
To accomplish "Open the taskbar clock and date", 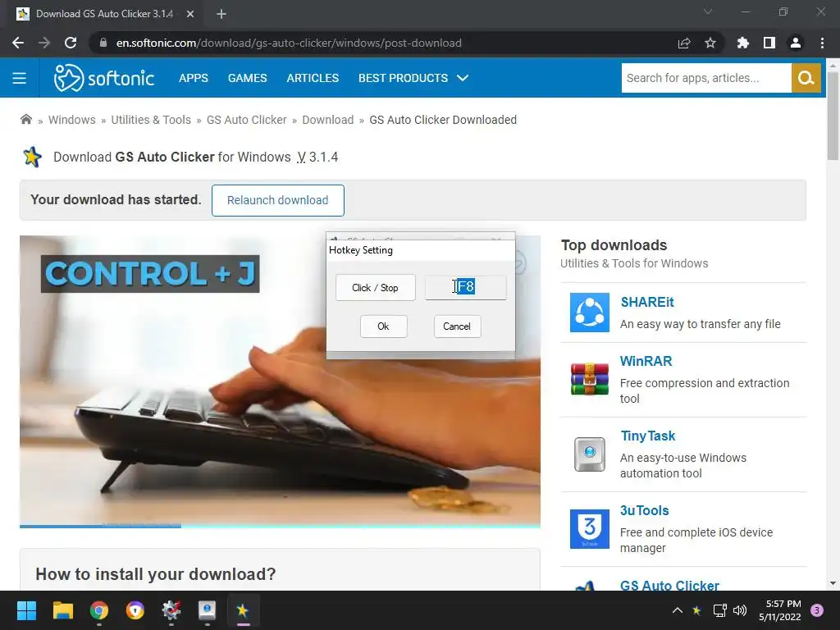I will [780, 610].
